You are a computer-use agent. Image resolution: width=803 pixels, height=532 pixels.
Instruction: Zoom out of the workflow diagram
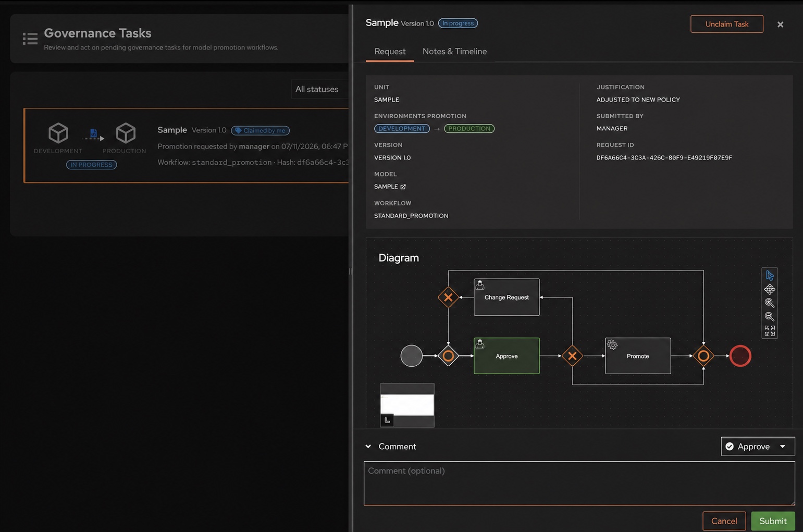coord(770,316)
